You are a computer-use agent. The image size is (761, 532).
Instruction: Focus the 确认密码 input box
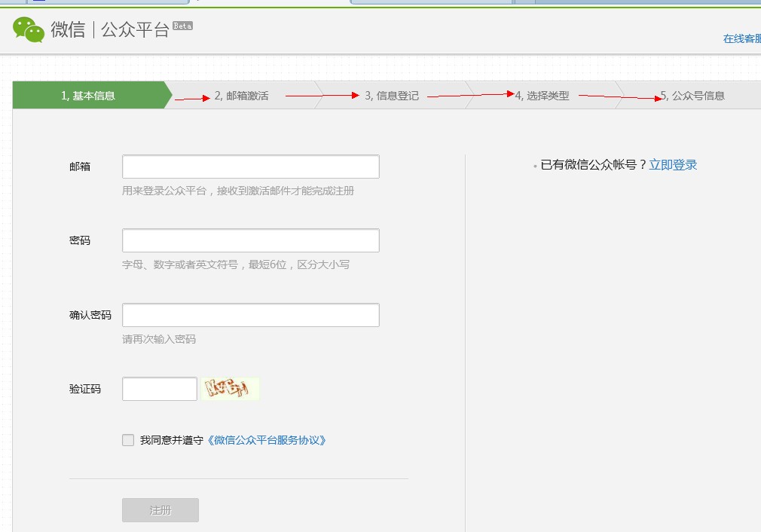click(x=250, y=315)
